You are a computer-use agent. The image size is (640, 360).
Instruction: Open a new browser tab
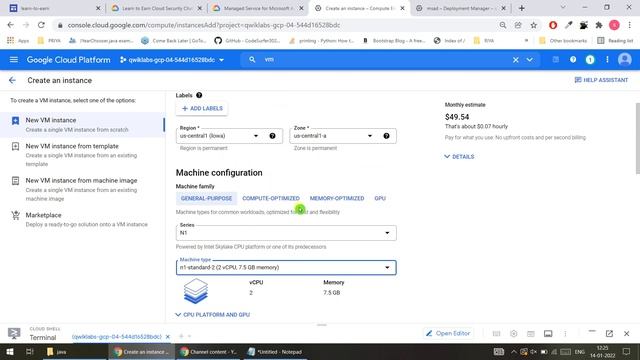[x=522, y=8]
